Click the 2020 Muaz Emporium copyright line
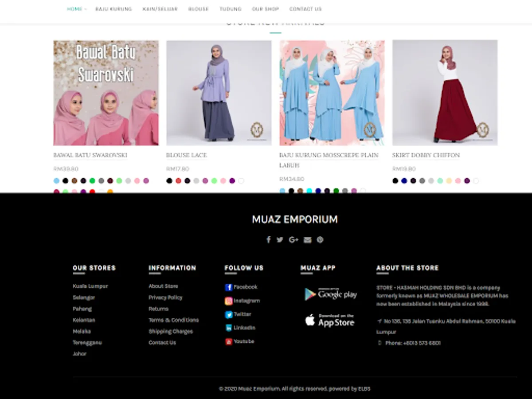This screenshot has height=399, width=532. click(x=295, y=389)
